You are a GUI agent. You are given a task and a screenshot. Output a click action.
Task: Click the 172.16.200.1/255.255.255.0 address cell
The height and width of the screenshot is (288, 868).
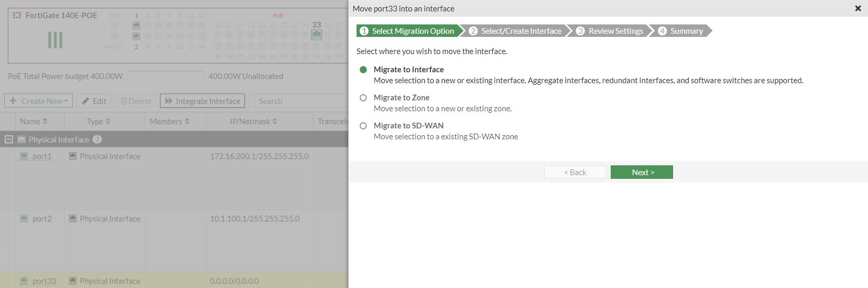pos(259,156)
